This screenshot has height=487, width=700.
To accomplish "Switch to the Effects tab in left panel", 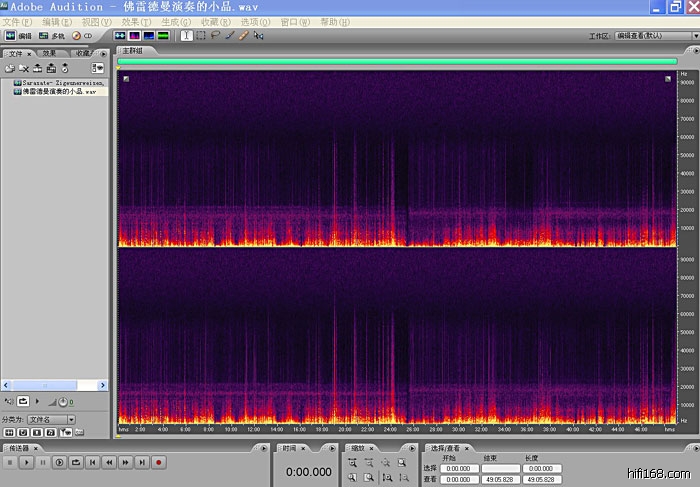I will [x=48, y=53].
